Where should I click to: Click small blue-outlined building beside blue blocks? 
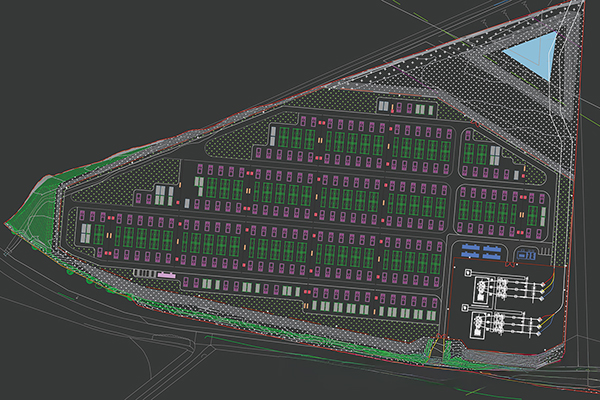click(x=526, y=254)
